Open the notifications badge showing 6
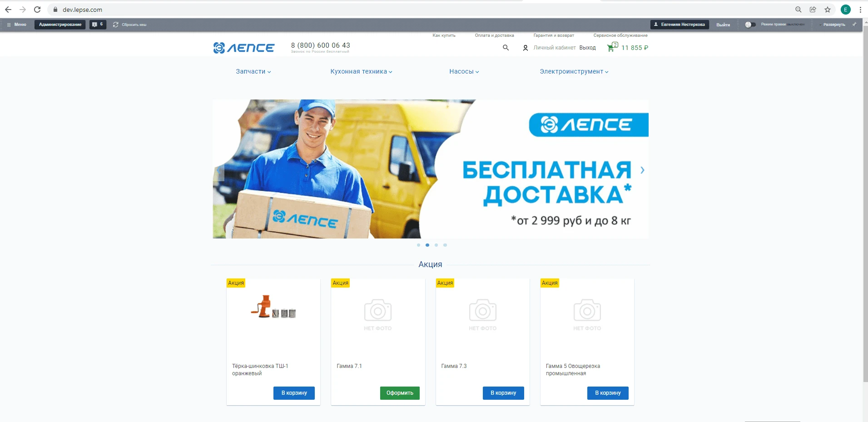Screen dimensions: 868x422 (98, 25)
